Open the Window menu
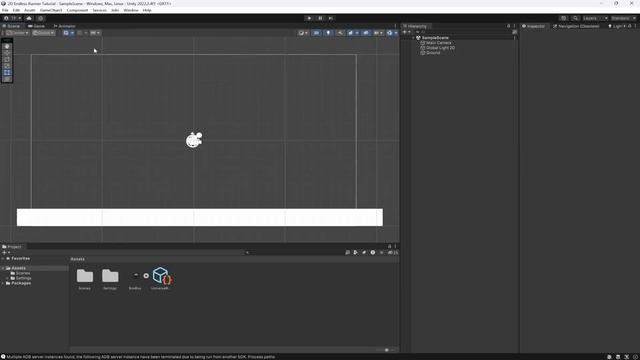 [131, 10]
